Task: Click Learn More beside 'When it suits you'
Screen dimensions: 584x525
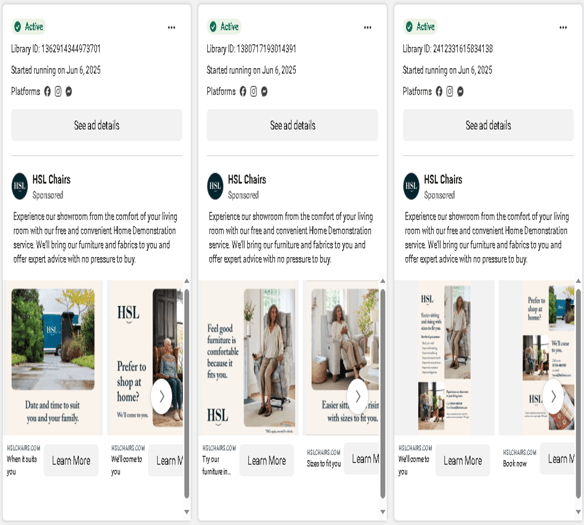Action: pyautogui.click(x=71, y=460)
